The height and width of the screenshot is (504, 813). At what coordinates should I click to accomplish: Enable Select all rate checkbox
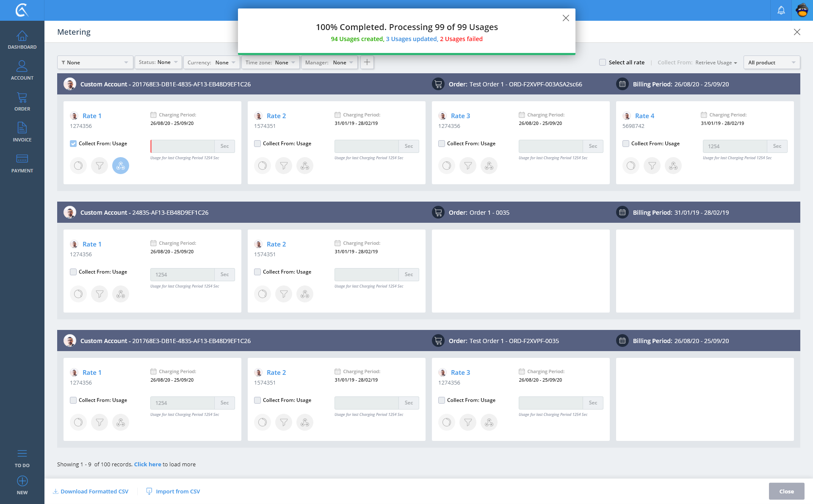point(603,62)
